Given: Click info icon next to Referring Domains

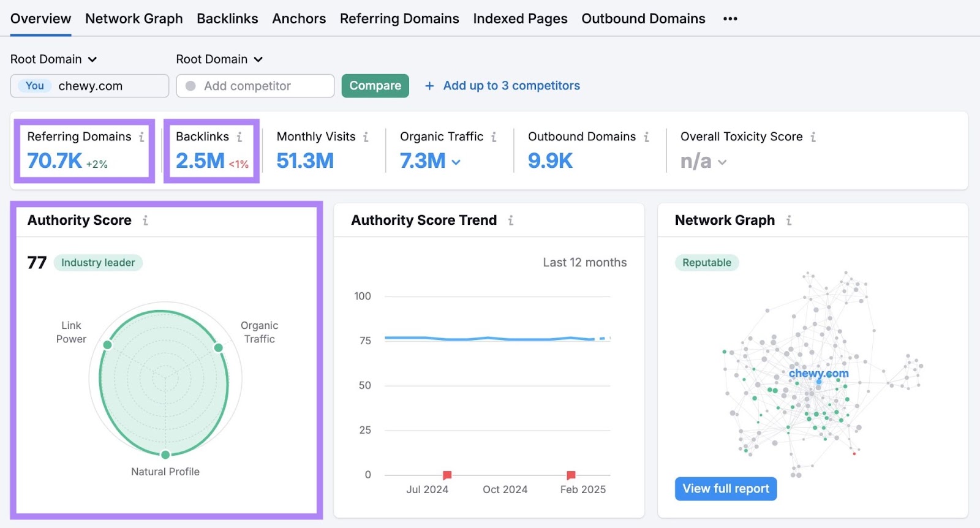Looking at the screenshot, I should click(141, 137).
